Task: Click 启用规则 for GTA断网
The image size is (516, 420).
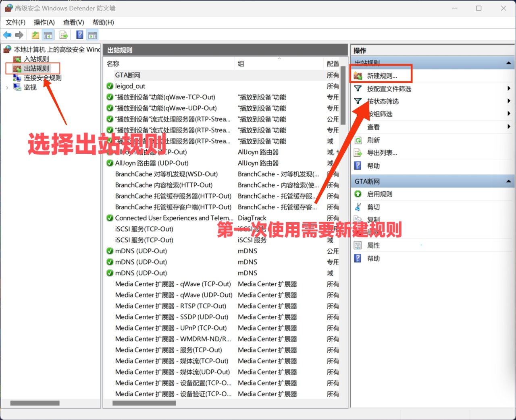Action: click(x=379, y=194)
